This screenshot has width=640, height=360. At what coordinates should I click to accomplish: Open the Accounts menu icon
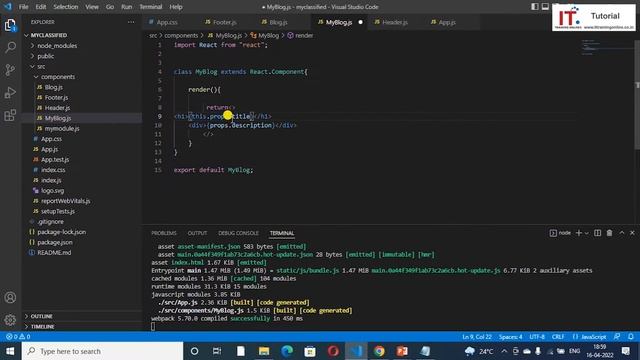click(10, 298)
